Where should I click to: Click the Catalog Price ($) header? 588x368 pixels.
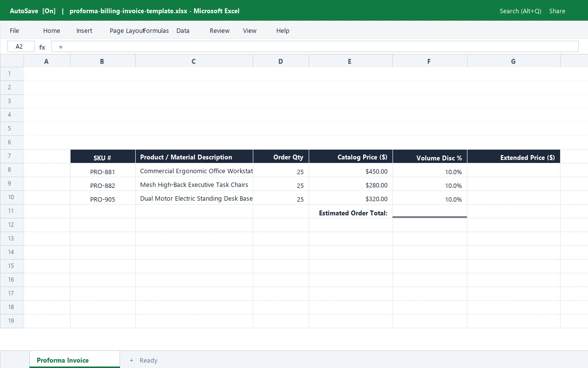click(350, 157)
